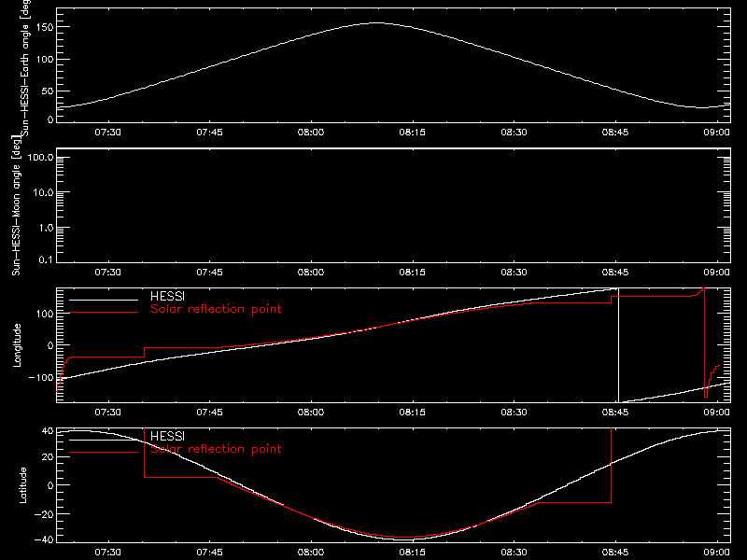
Task: Click the Sun-HESSI-Earth angle axis title
Action: pyautogui.click(x=25, y=66)
